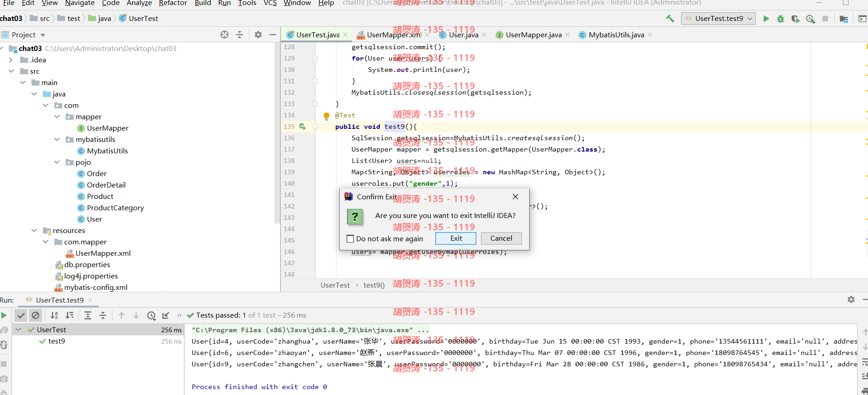This screenshot has height=395, width=868.
Task: Open the VCS menu
Action: pyautogui.click(x=270, y=3)
